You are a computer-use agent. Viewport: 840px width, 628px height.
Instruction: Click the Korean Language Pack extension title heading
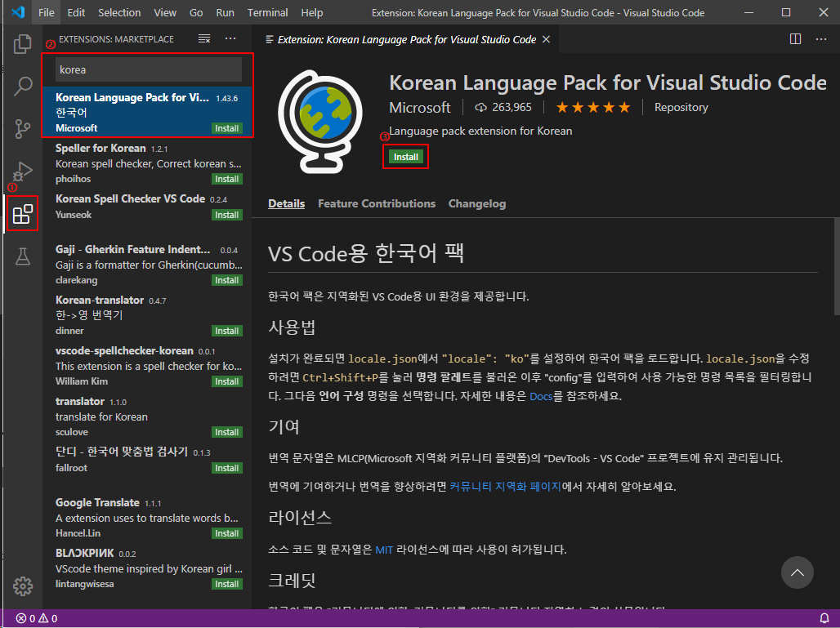pos(607,83)
